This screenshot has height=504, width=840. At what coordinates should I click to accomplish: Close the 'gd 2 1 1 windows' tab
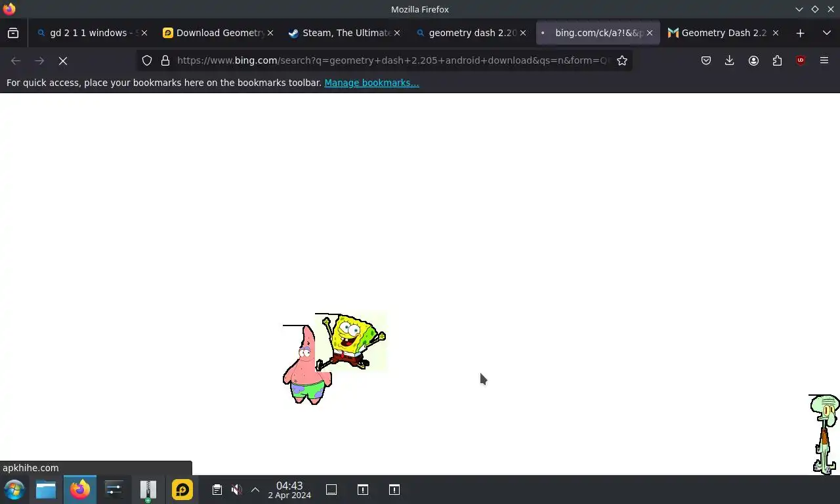144,33
